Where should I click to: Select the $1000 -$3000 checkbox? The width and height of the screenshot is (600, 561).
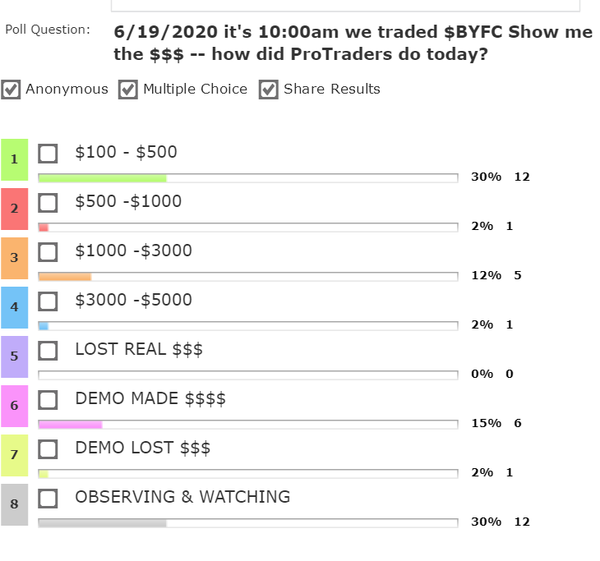click(x=47, y=251)
